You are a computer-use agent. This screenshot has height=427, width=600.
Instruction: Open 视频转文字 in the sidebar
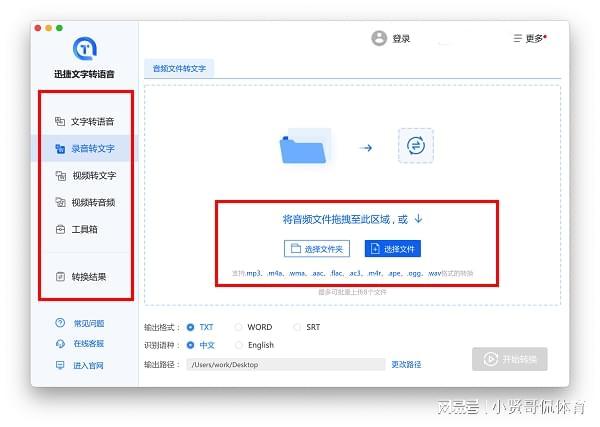click(85, 176)
